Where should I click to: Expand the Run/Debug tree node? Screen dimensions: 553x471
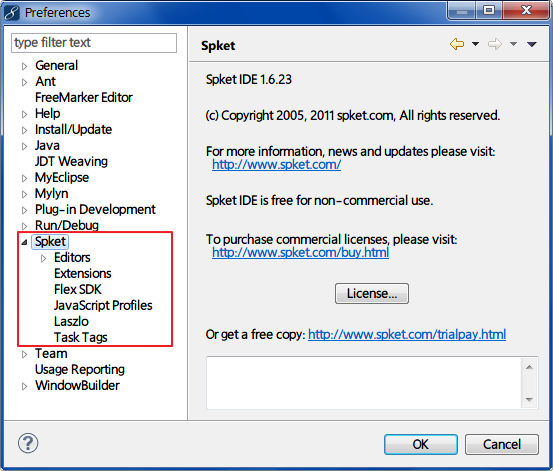[x=24, y=226]
